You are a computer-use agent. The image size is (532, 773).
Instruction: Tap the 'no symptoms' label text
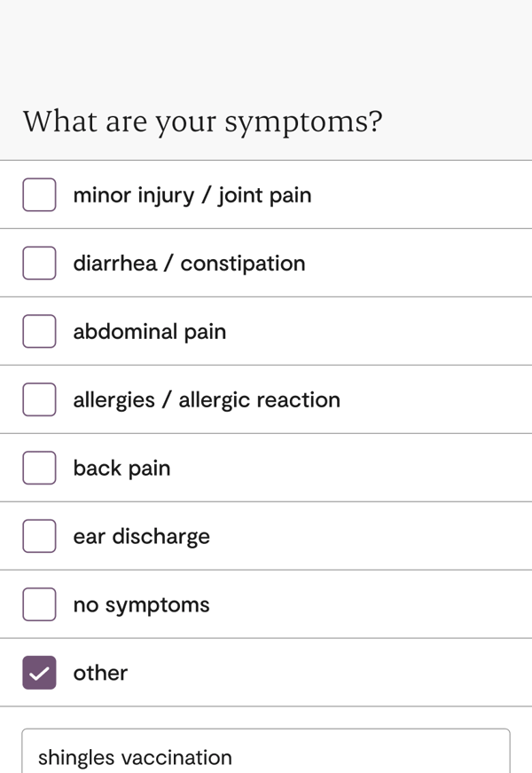141,604
